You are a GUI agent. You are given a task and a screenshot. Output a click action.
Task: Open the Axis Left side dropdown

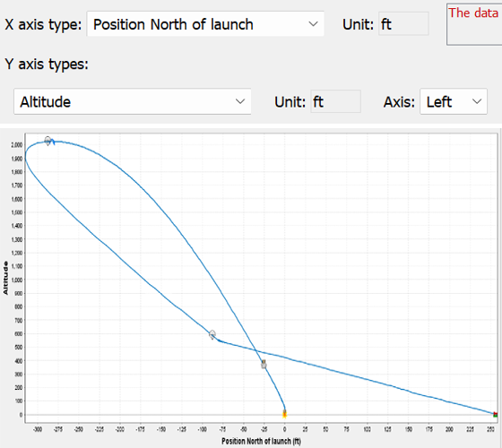point(454,101)
